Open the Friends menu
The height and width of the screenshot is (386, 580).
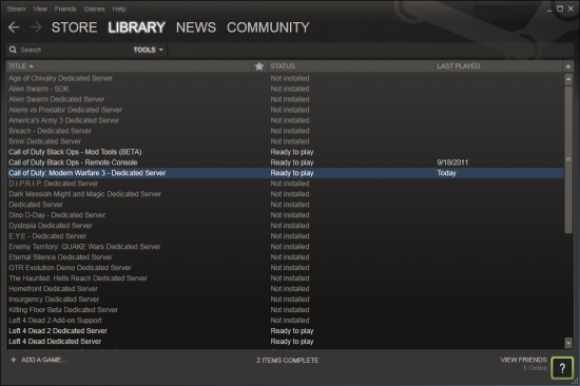coord(65,9)
